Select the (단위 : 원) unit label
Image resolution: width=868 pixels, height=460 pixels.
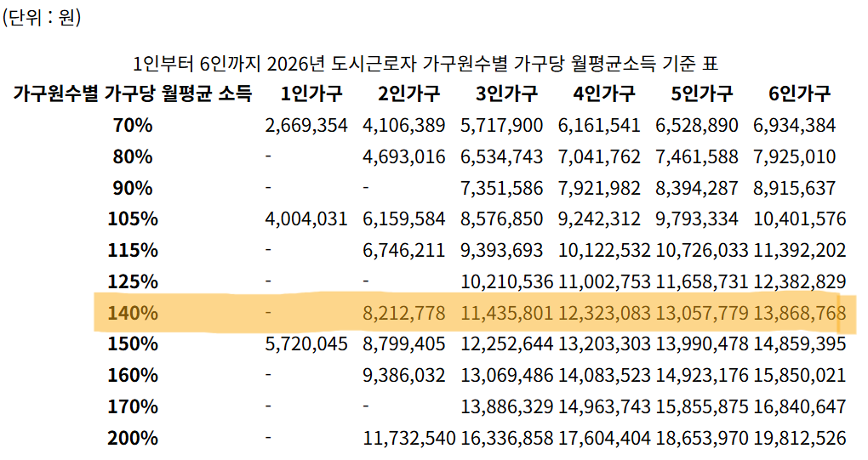pos(41,17)
